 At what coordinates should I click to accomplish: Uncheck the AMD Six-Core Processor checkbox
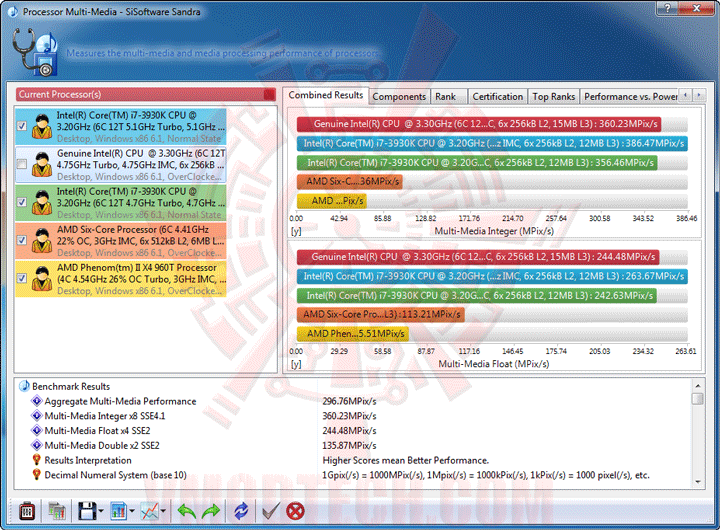pyautogui.click(x=22, y=240)
